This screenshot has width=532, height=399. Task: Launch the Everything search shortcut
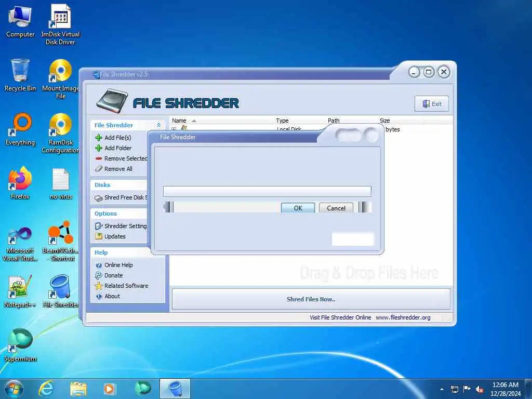[20, 129]
